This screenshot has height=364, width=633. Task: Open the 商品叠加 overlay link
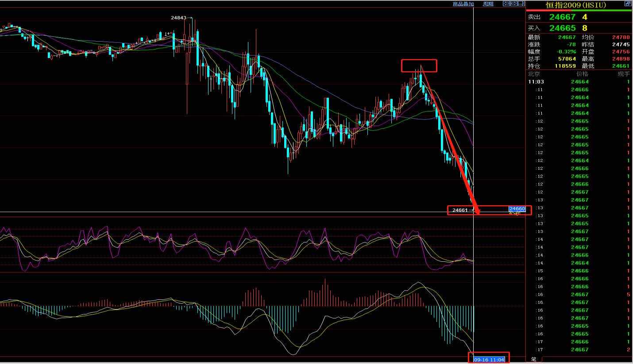463,4
